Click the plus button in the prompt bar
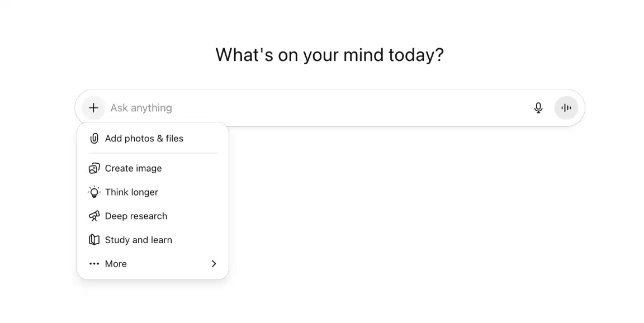Image resolution: width=644 pixels, height=323 pixels. coord(93,108)
